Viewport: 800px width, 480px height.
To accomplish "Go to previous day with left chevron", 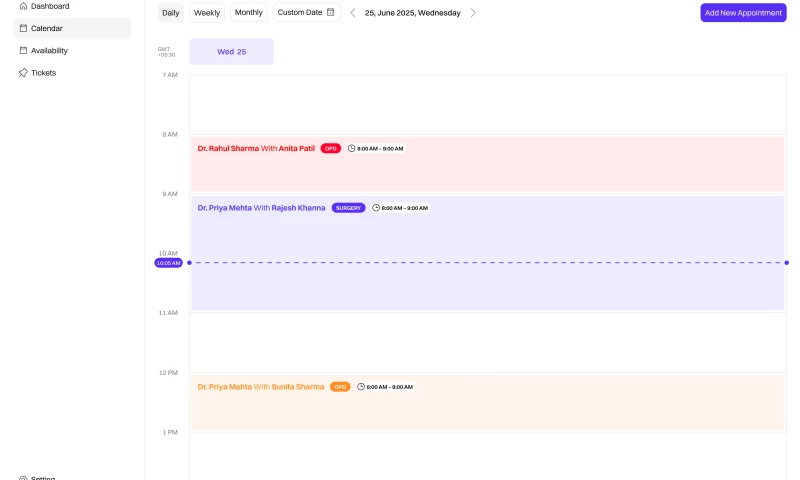I will coord(352,13).
